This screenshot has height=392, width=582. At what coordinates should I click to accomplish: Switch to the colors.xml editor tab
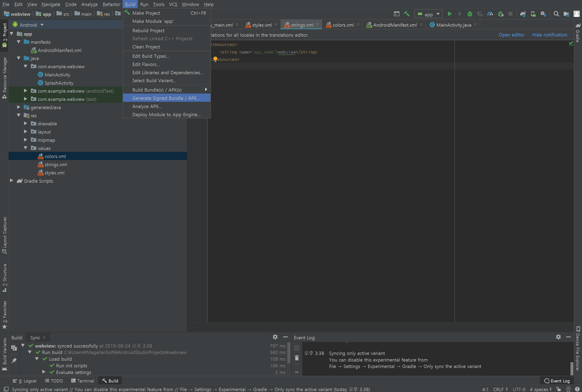[x=343, y=25]
